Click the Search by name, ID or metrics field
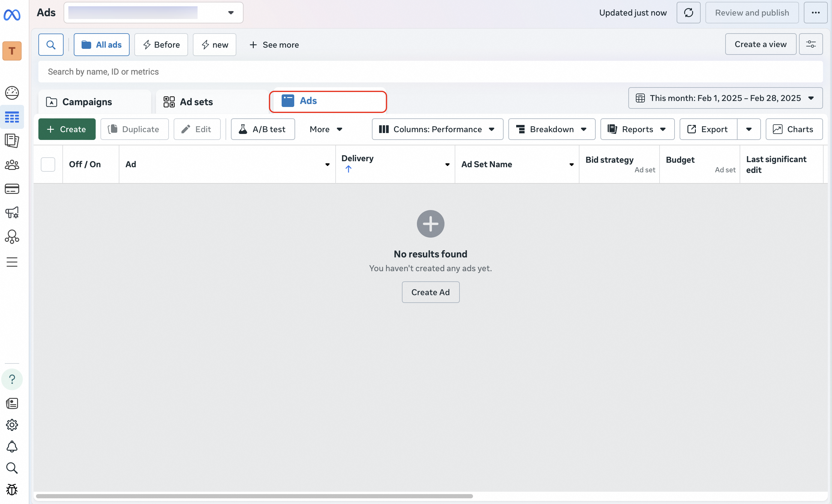The image size is (832, 504). 430,72
